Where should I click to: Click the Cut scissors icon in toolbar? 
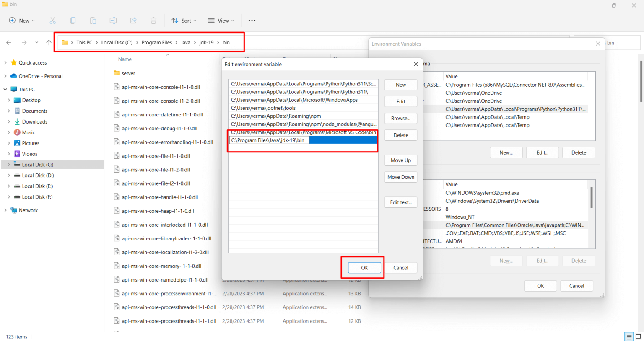pyautogui.click(x=52, y=21)
